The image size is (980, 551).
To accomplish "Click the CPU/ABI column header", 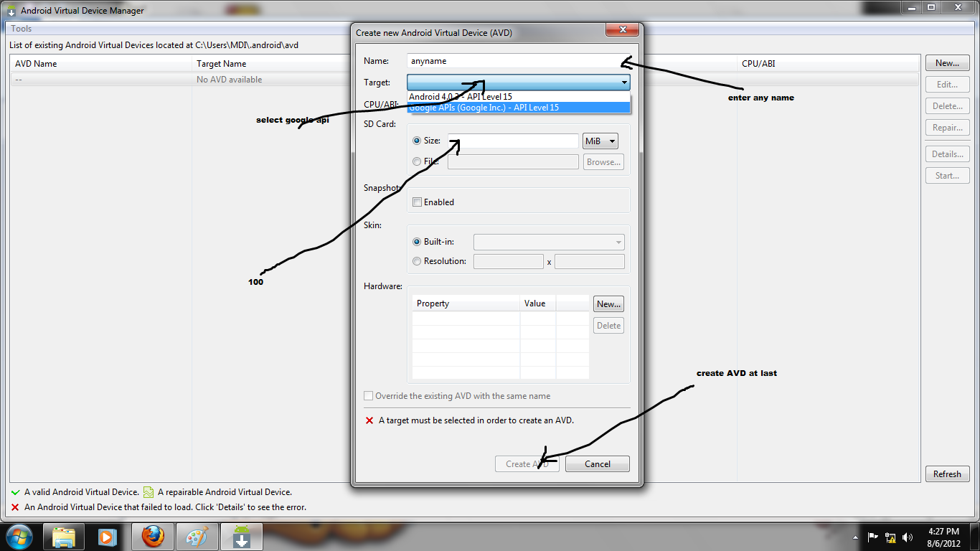I will click(x=829, y=64).
